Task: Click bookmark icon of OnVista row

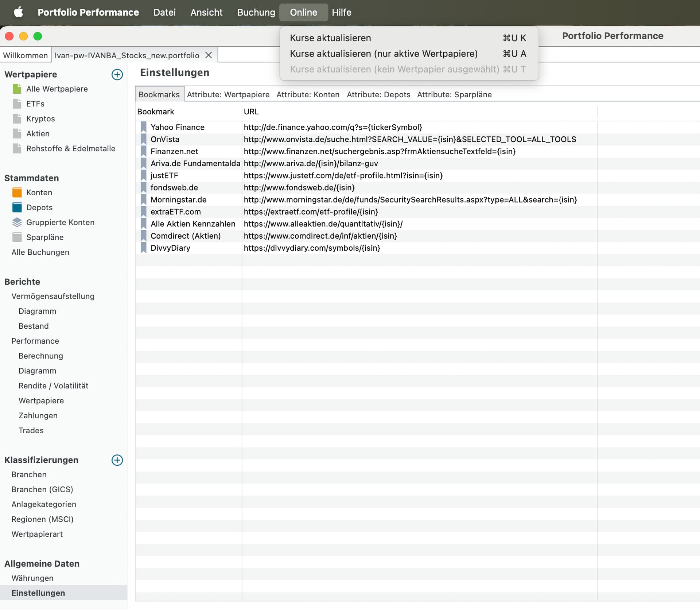Action: point(143,139)
